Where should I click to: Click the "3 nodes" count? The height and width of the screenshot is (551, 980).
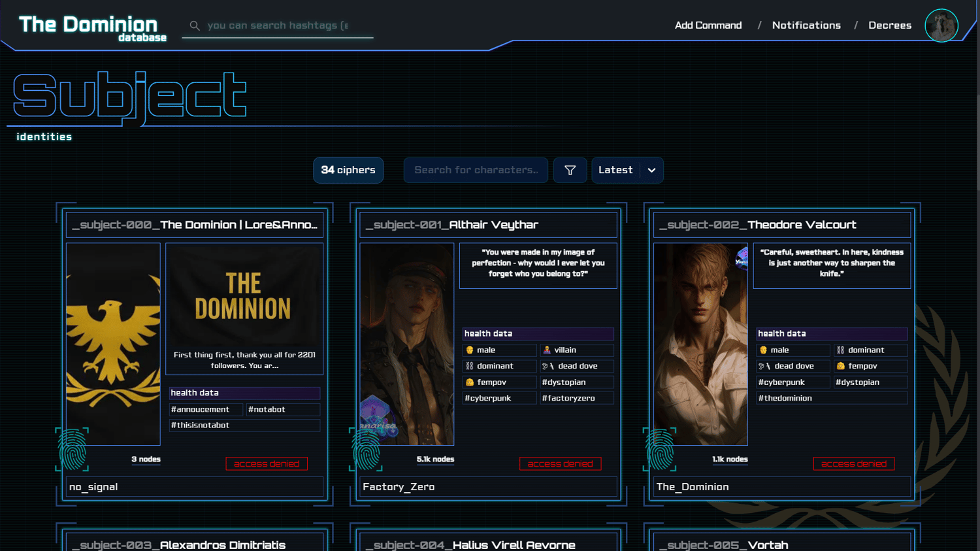[x=146, y=459]
